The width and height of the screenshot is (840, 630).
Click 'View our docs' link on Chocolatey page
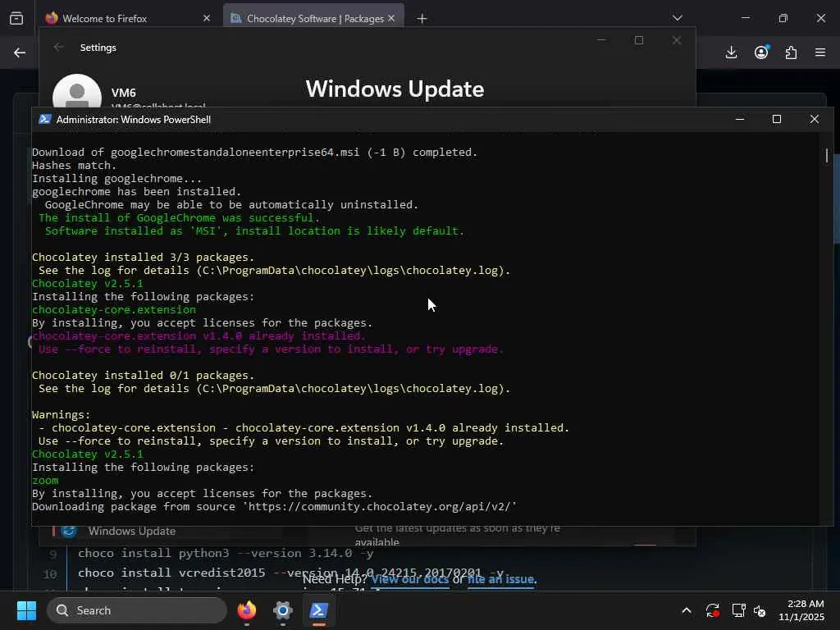[x=410, y=580]
